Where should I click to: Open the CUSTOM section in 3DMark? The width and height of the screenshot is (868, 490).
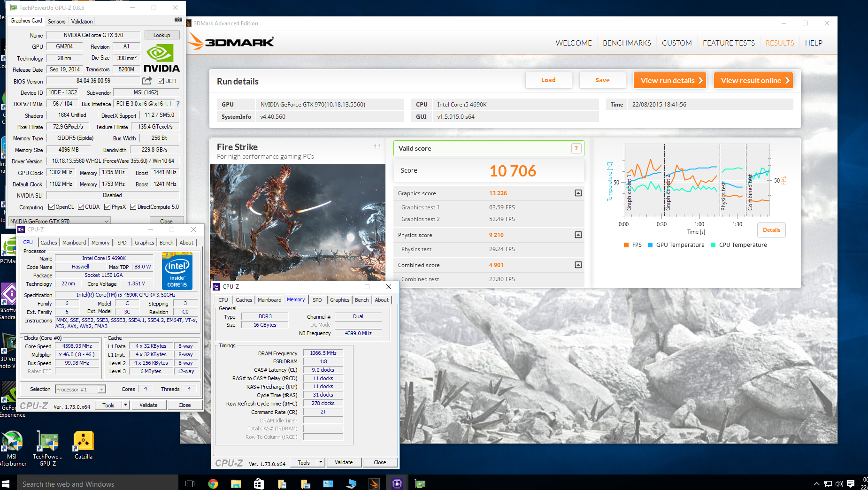click(x=676, y=43)
